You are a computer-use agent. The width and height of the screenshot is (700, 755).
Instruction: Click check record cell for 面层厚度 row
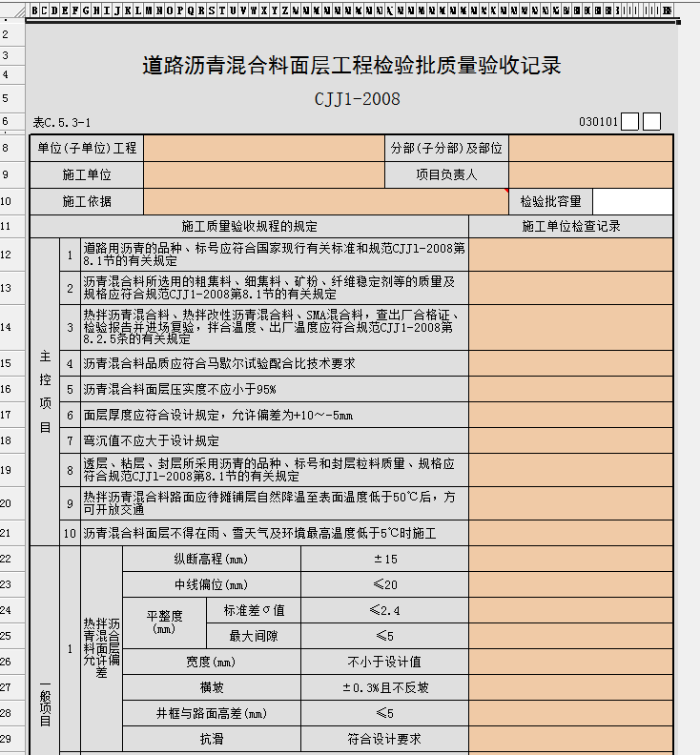click(x=571, y=415)
